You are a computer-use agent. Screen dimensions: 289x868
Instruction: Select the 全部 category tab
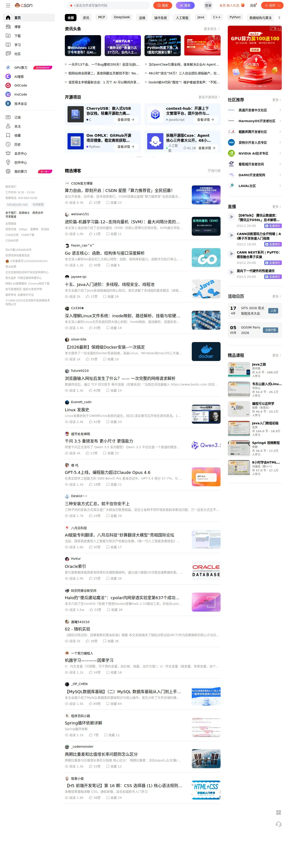pos(71,18)
